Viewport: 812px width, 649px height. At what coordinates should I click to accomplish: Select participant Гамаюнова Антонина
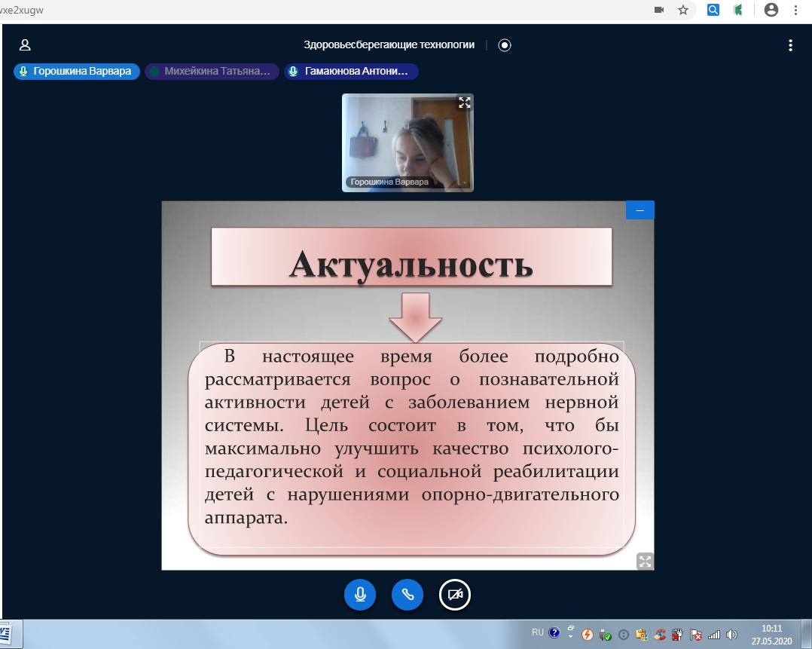coord(351,72)
